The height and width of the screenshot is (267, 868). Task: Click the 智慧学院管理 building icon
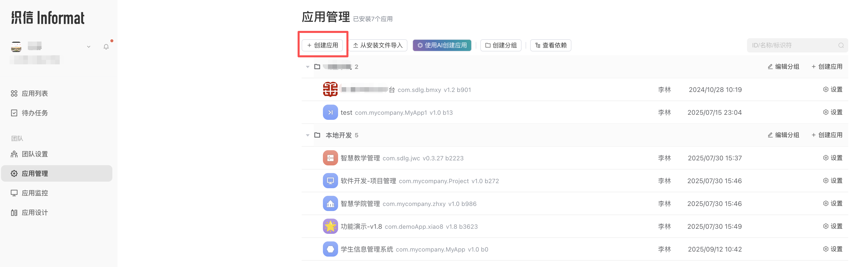[x=330, y=204]
